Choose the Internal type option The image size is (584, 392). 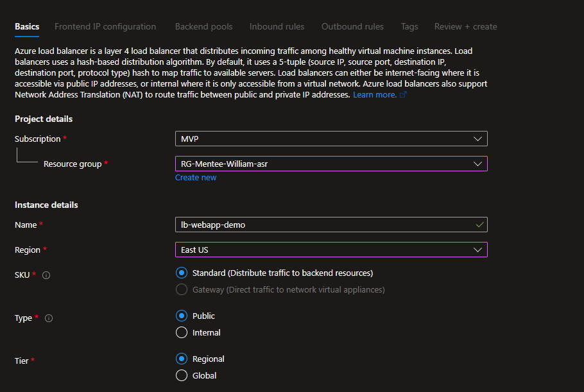click(x=182, y=333)
